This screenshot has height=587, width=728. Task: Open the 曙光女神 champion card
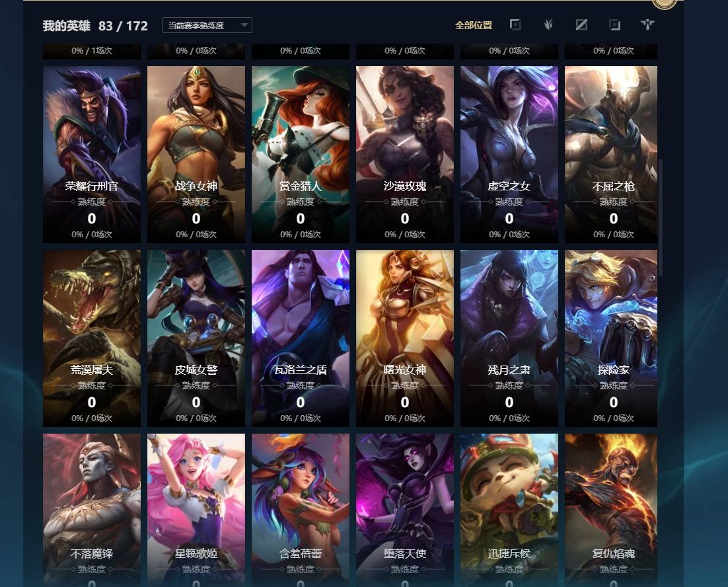(x=405, y=338)
